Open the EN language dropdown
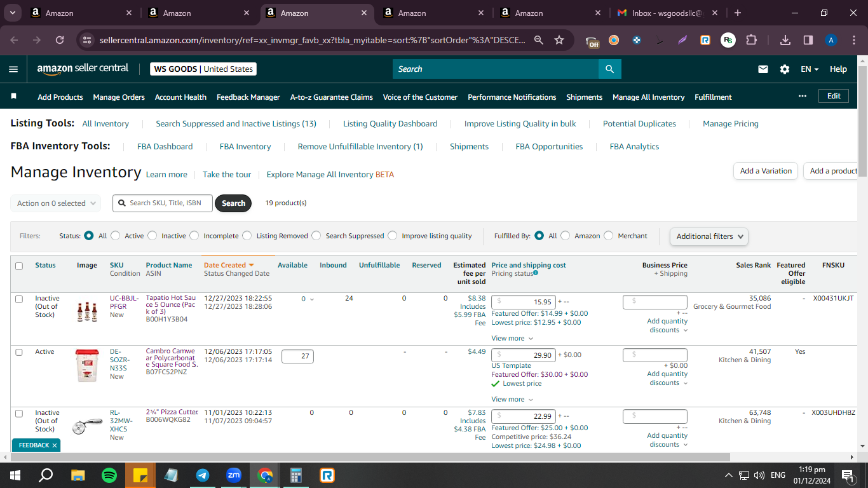Screen dimensions: 868x488 coord(810,69)
